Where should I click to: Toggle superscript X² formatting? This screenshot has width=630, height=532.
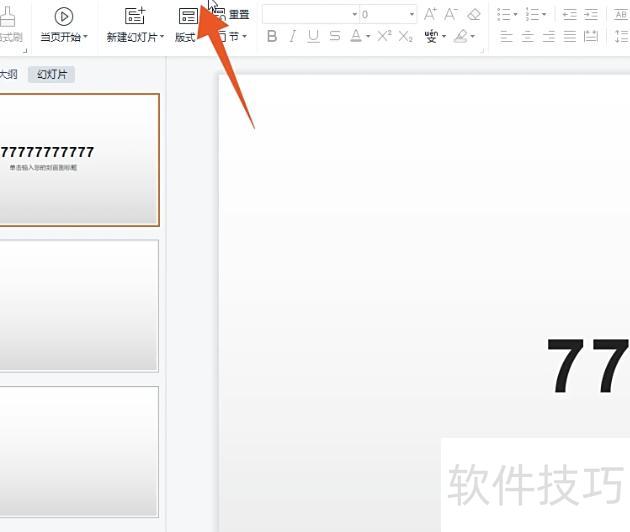(x=384, y=36)
